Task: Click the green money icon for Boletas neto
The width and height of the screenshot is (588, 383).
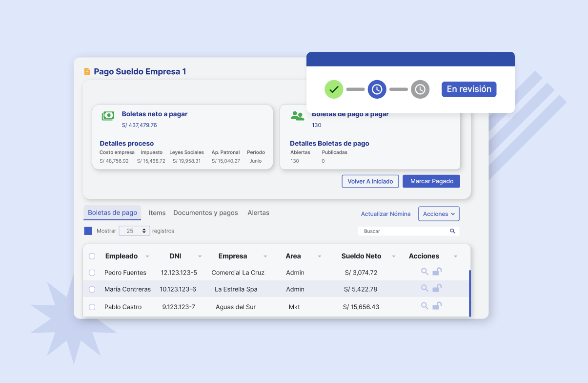Action: (108, 116)
